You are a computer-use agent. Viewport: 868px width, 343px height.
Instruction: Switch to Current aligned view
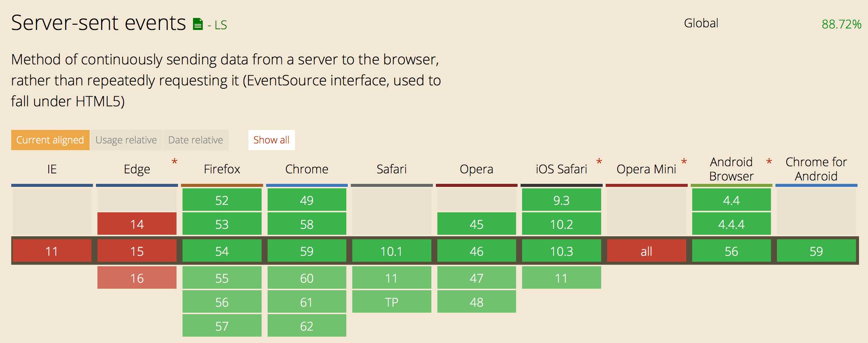pyautogui.click(x=50, y=140)
